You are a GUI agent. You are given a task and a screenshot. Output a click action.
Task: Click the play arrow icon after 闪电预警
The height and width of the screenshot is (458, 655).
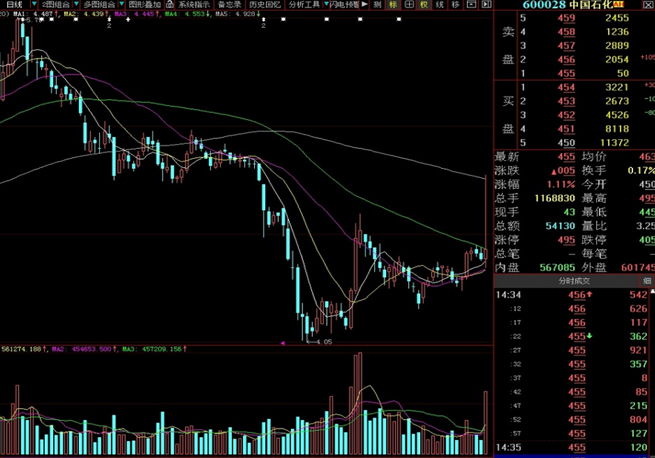[363, 5]
